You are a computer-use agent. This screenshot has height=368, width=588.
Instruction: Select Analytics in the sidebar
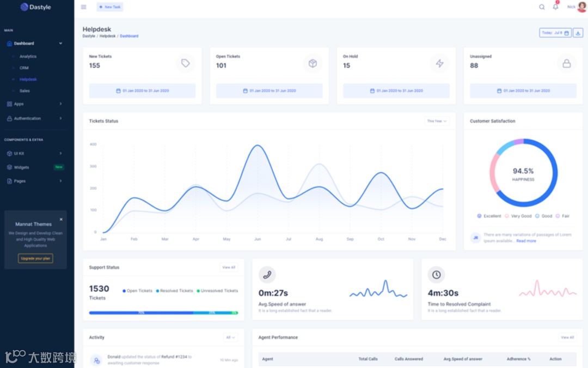tap(28, 56)
